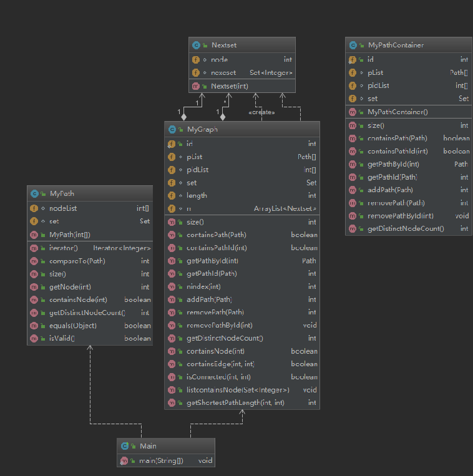473x476 pixels.
Task: Click the field icon of length in MyGraph
Action: click(x=172, y=195)
